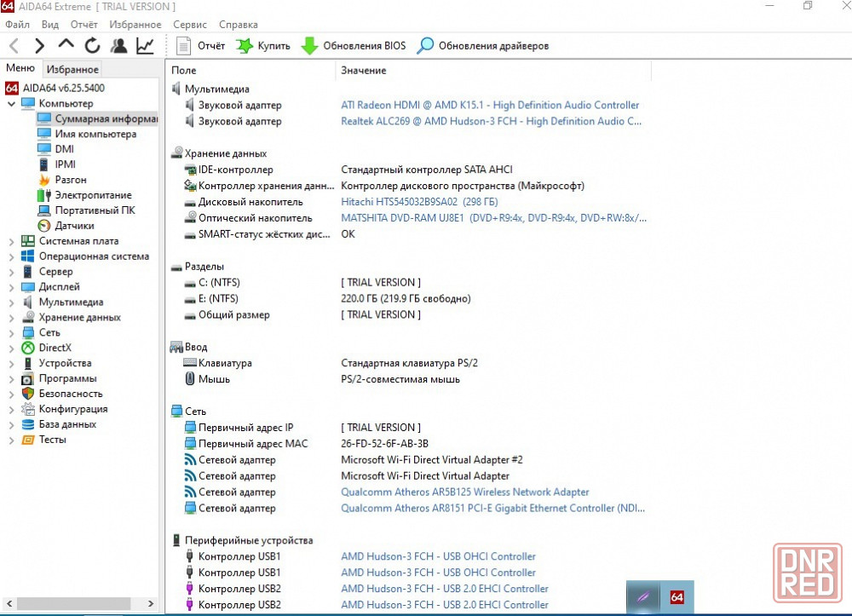Click the Back navigation arrow

tap(14, 45)
